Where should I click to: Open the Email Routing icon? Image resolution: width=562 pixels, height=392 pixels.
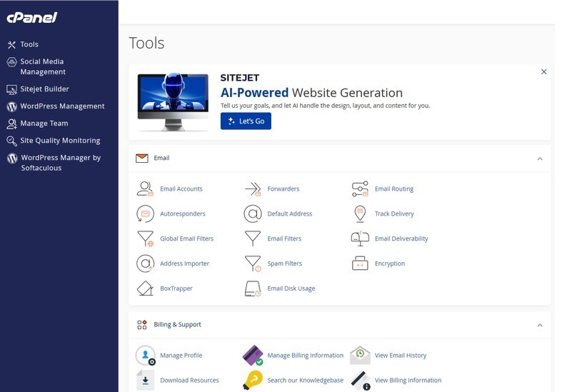coord(360,189)
